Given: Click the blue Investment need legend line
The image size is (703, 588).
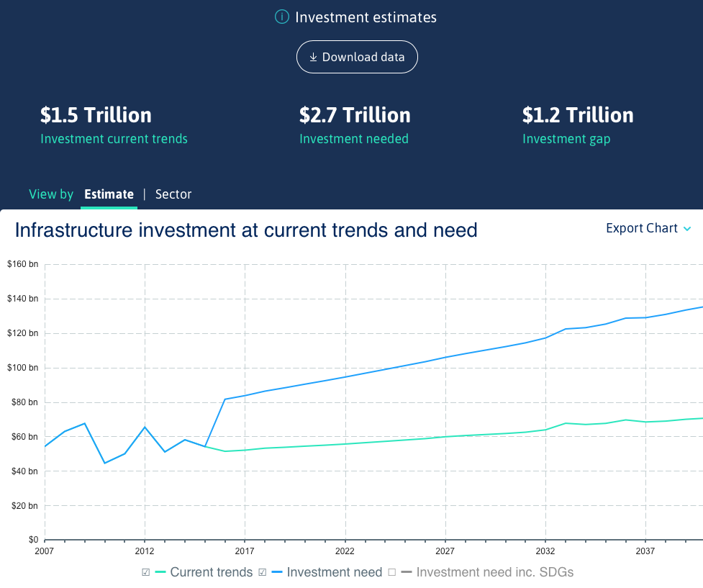Looking at the screenshot, I should coord(276,572).
